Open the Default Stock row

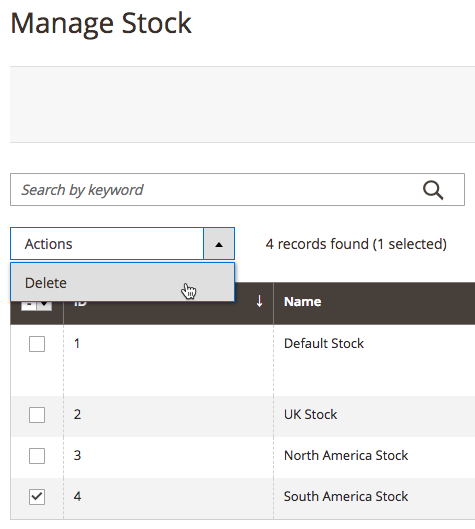[324, 343]
